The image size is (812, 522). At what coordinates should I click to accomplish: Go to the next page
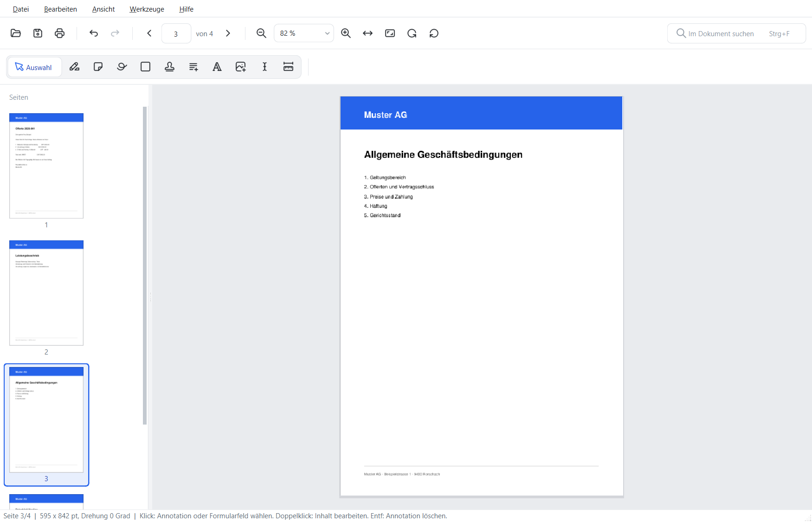[x=228, y=33]
